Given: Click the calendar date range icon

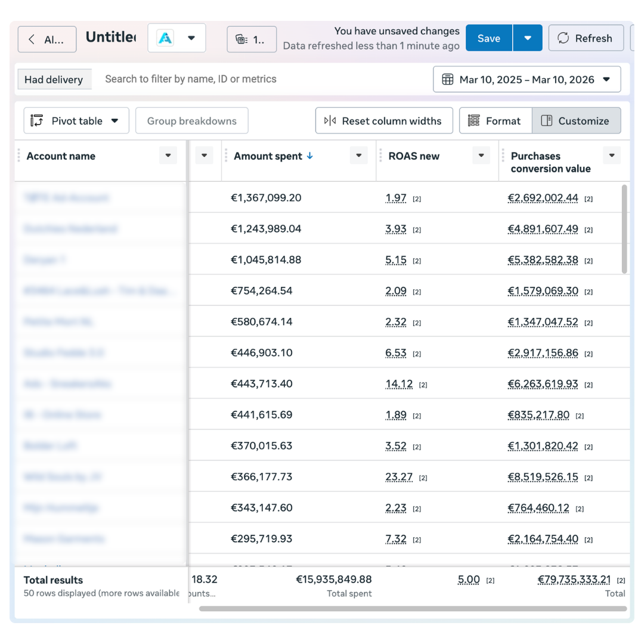Looking at the screenshot, I should pos(447,79).
